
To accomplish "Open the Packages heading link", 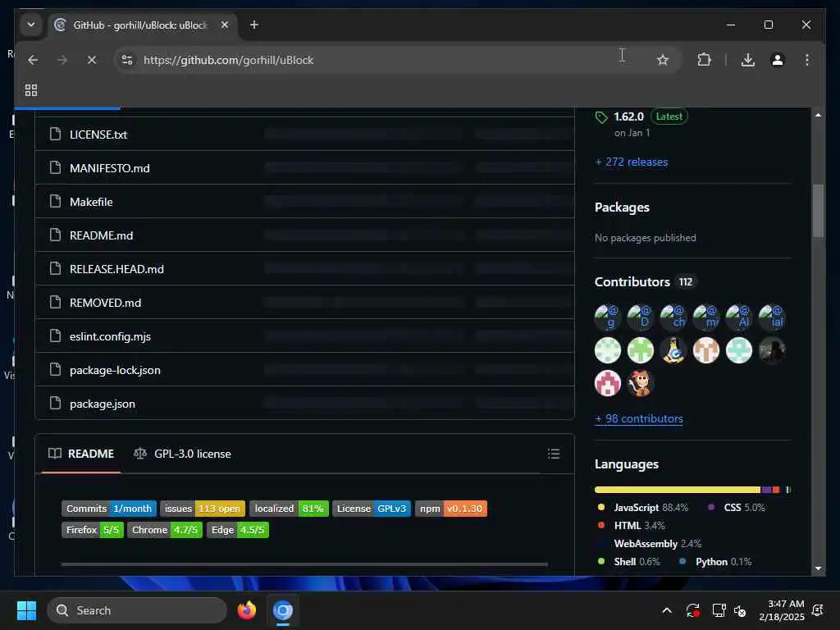I will coord(622,208).
